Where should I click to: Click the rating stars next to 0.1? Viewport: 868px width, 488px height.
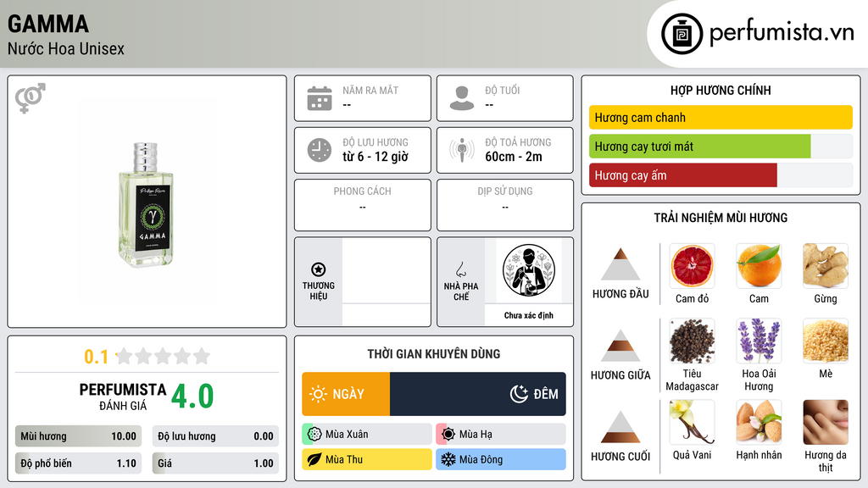(x=164, y=357)
